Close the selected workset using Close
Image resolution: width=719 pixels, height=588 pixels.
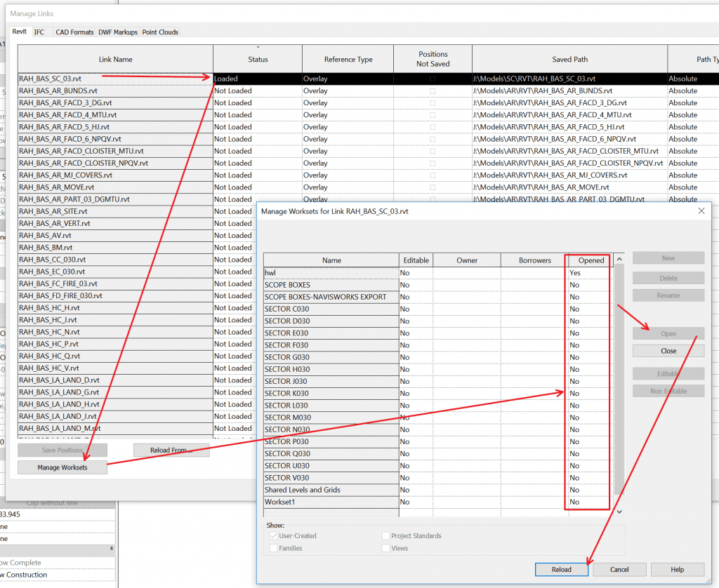[x=668, y=350]
